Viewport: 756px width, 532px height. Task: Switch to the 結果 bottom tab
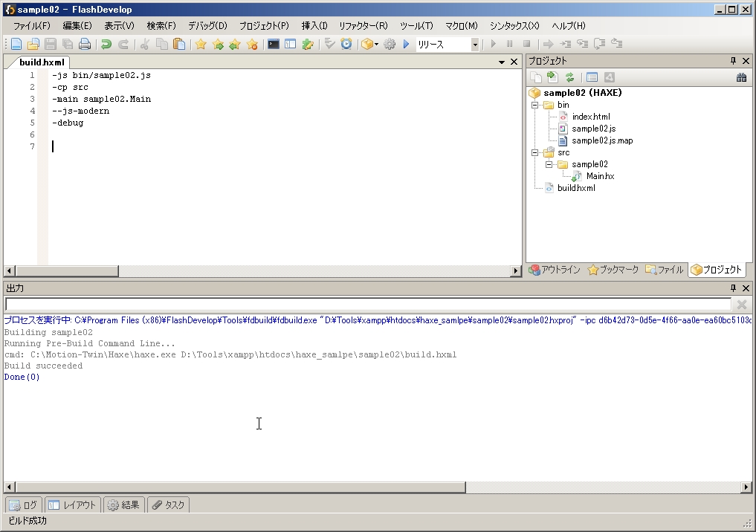(x=123, y=505)
